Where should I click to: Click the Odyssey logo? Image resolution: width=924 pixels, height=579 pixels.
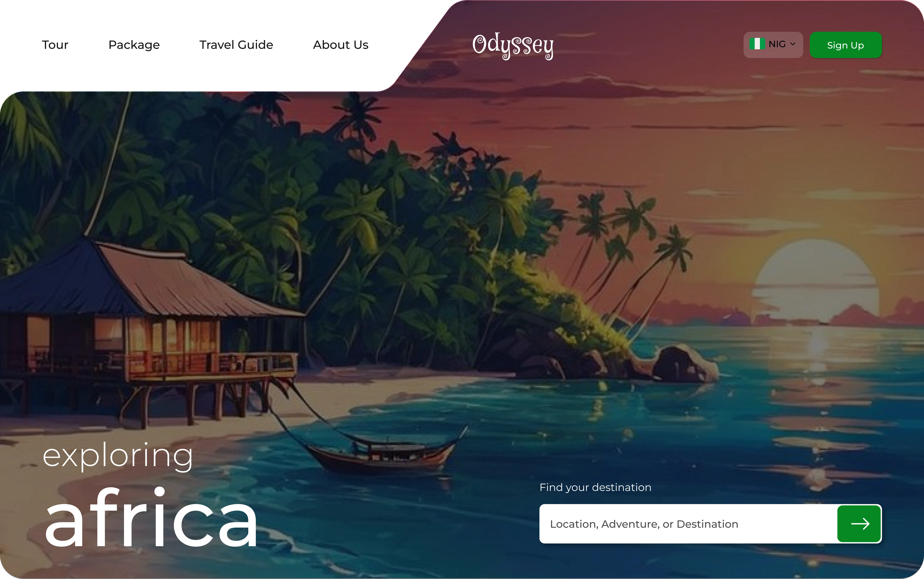point(513,46)
